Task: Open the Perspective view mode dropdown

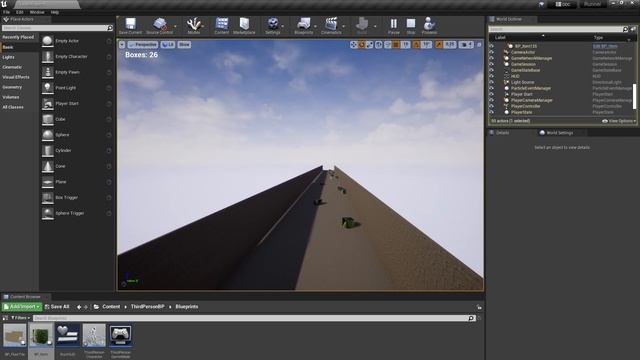Action: point(143,44)
